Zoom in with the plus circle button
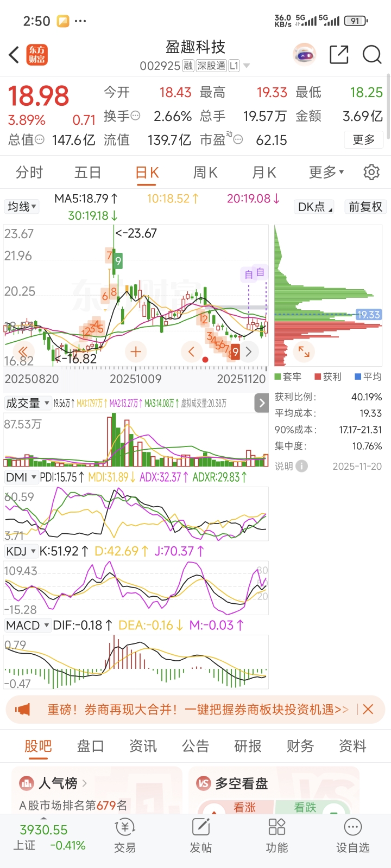This screenshot has height=868, width=391. [136, 352]
